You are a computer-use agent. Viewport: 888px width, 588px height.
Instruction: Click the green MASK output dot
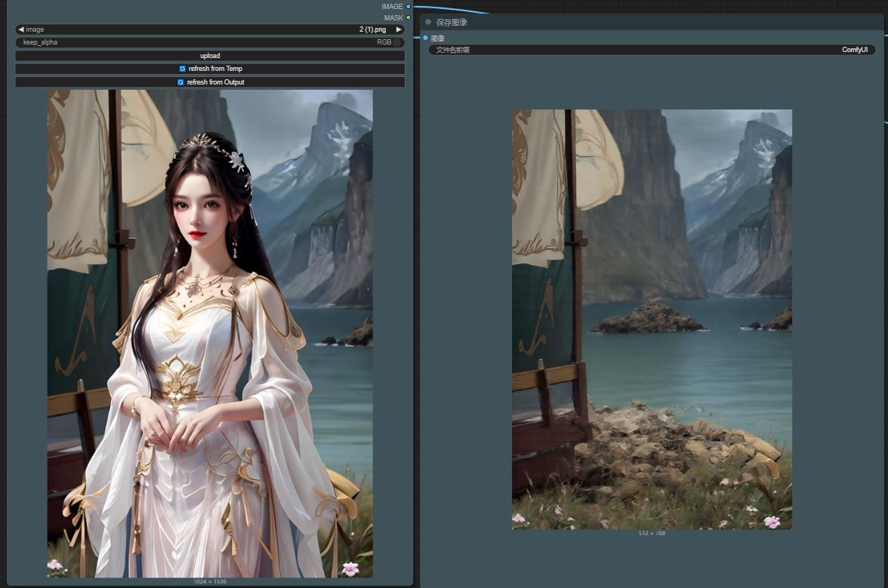[408, 17]
